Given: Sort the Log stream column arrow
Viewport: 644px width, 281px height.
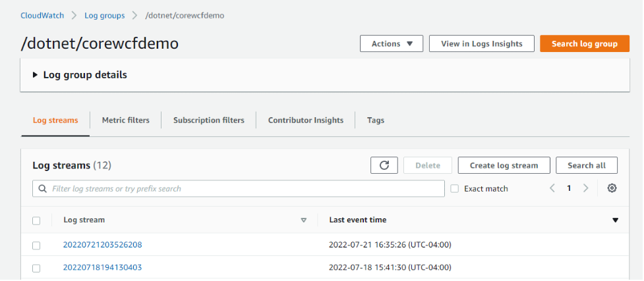Looking at the screenshot, I should (304, 220).
